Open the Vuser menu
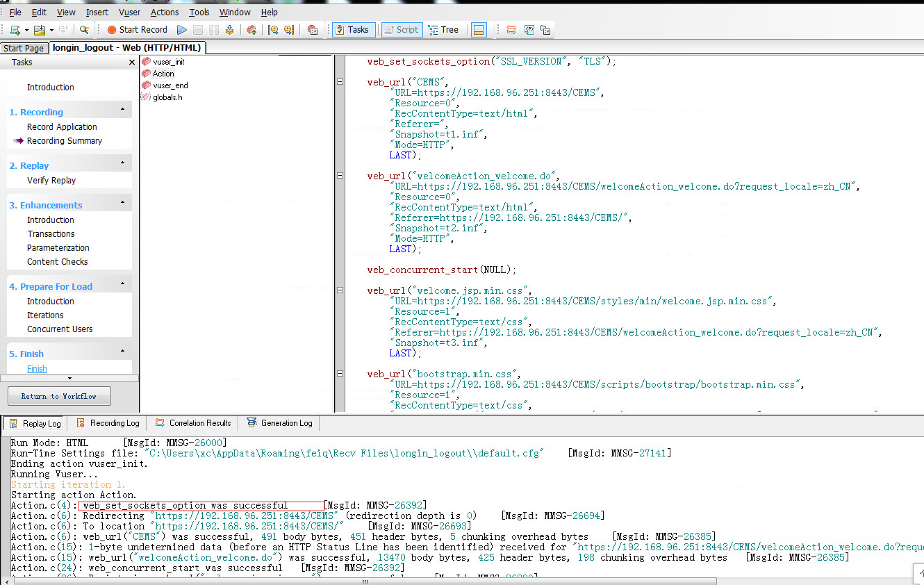 click(x=129, y=12)
